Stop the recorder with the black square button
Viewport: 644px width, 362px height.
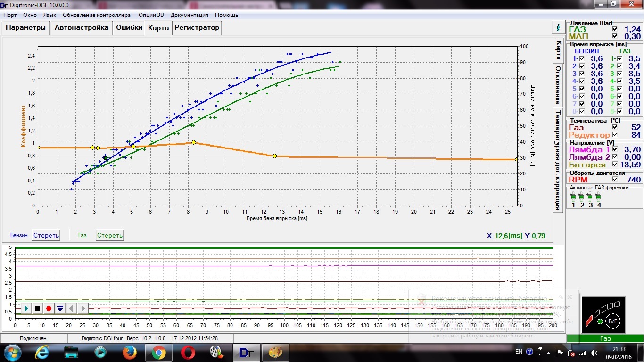point(38,308)
